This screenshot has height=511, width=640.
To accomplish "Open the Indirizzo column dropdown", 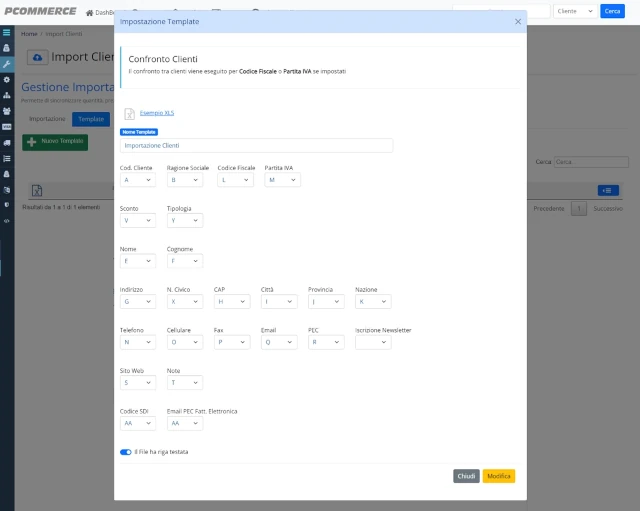I will click(x=138, y=302).
